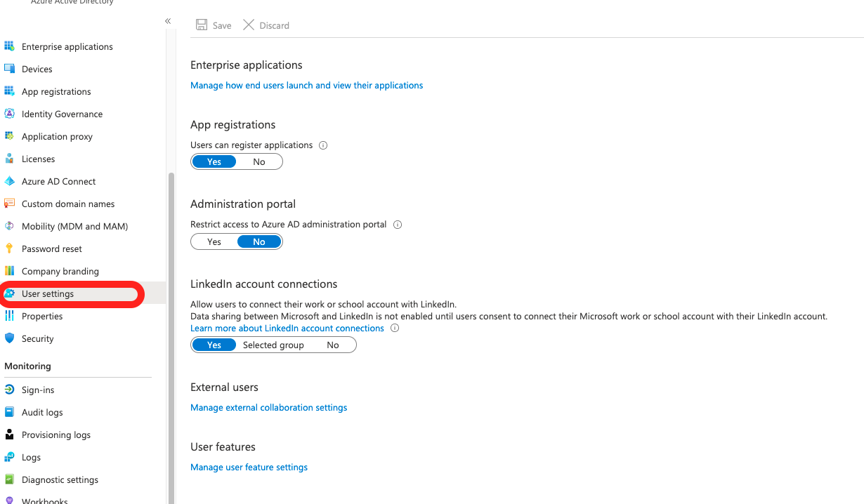Click info icon beside Restrict access to Azure AD portal
The height and width of the screenshot is (504, 864).
pos(397,225)
